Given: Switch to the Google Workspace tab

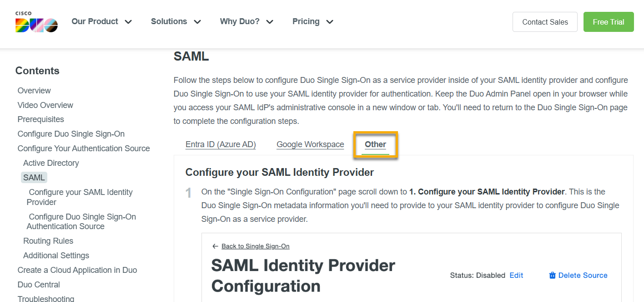Looking at the screenshot, I should [x=310, y=144].
